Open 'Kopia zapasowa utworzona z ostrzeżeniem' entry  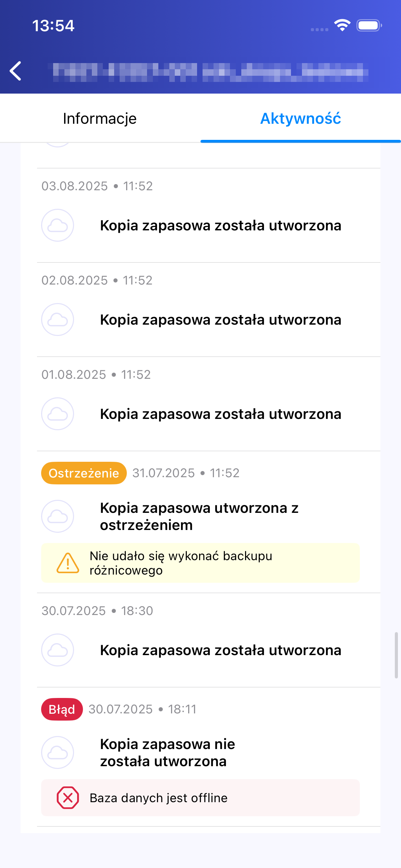click(199, 516)
